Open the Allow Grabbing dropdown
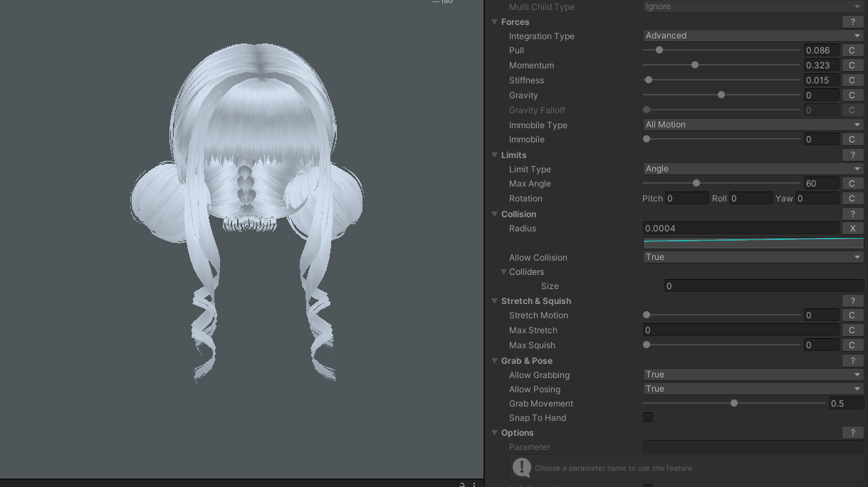 [753, 375]
